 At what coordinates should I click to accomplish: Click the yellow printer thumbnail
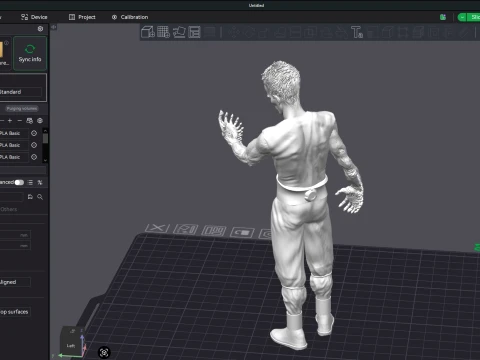click(1, 49)
